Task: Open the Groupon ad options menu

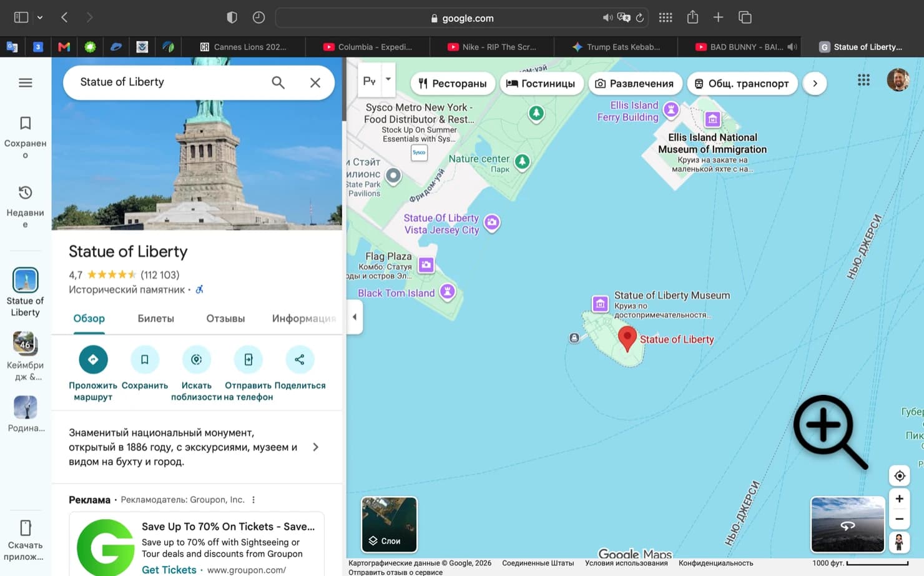Action: 253,500
